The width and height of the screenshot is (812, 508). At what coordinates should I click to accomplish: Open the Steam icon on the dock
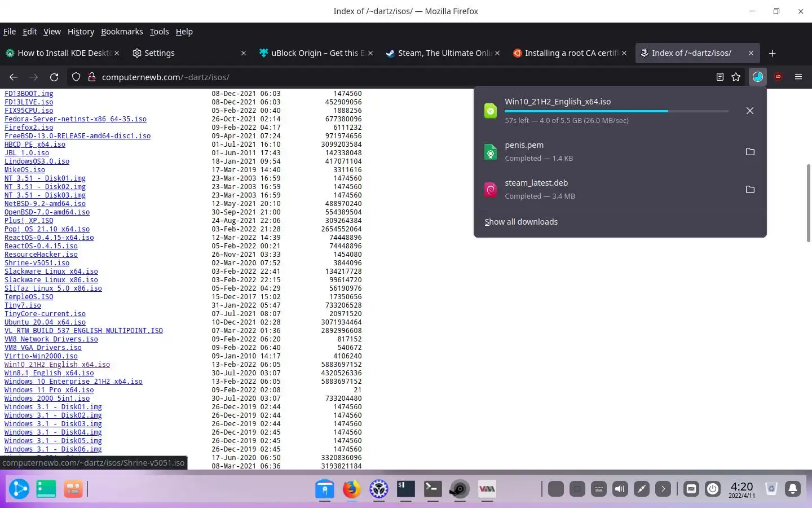[x=460, y=488]
